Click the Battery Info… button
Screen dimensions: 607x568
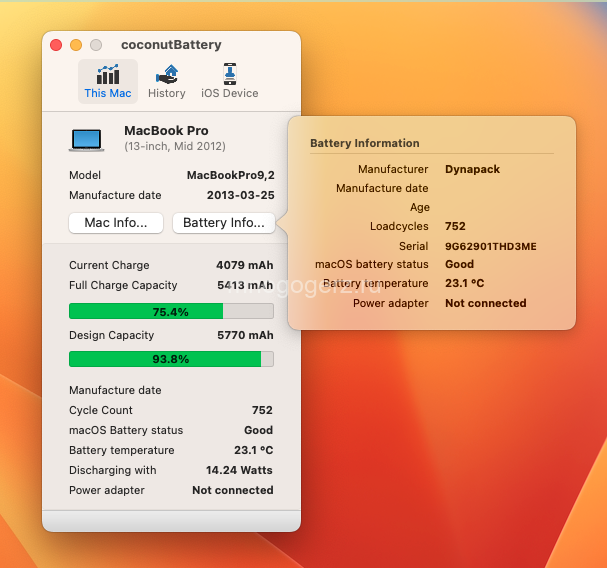224,223
